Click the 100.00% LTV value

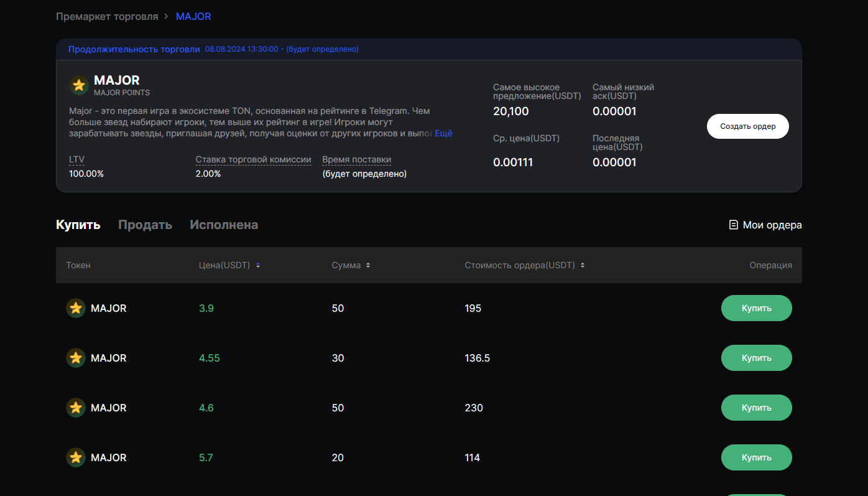coord(86,174)
